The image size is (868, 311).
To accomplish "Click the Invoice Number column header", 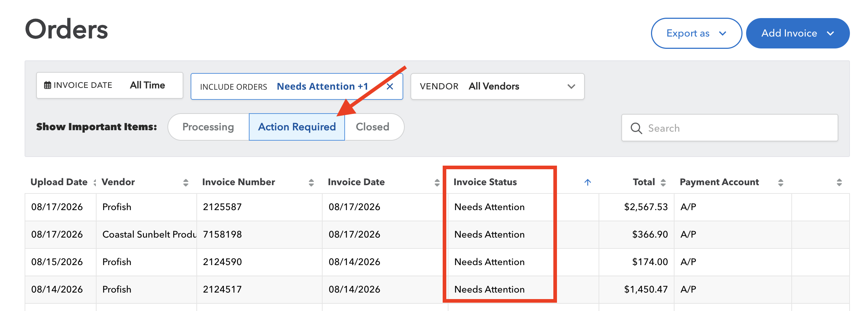I will [239, 182].
